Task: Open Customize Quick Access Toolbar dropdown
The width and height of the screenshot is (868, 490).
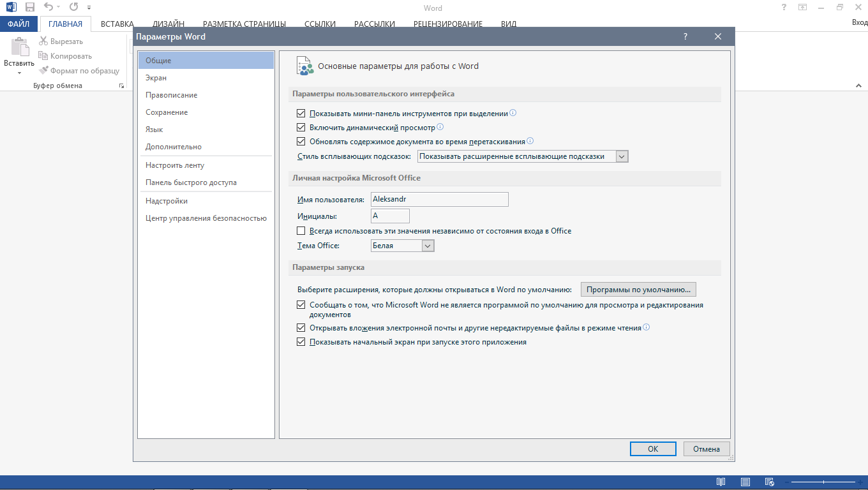Action: point(88,8)
